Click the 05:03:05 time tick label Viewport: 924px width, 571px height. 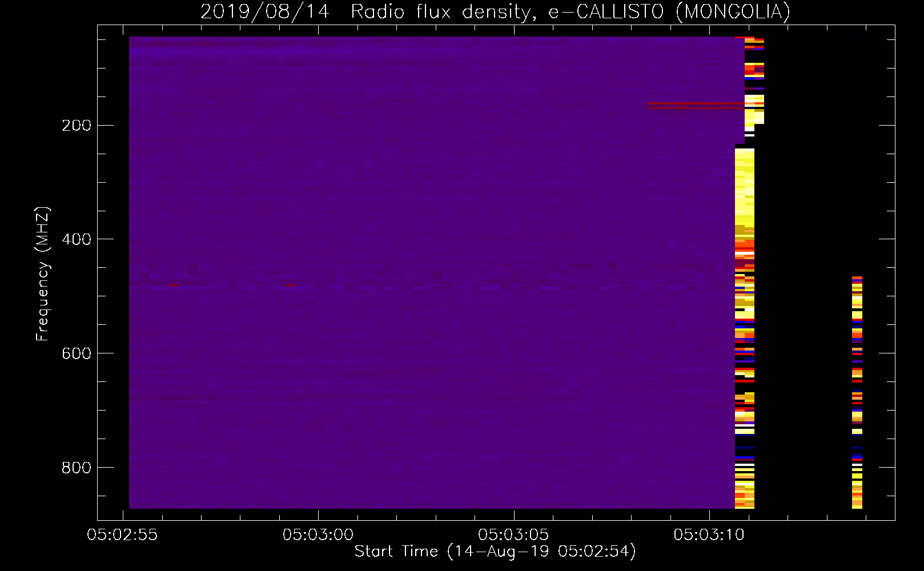[x=513, y=534]
